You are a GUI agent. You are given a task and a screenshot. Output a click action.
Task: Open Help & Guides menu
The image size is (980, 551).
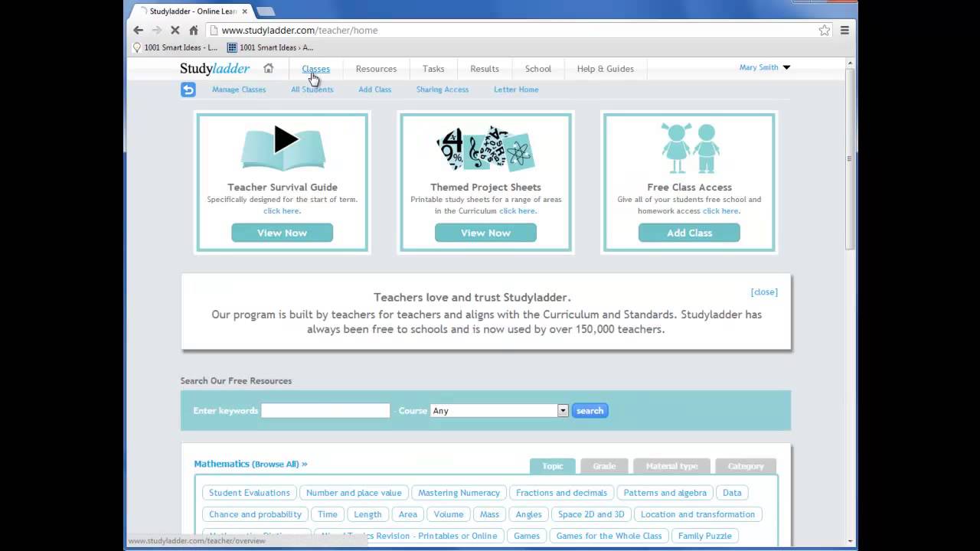pos(606,69)
